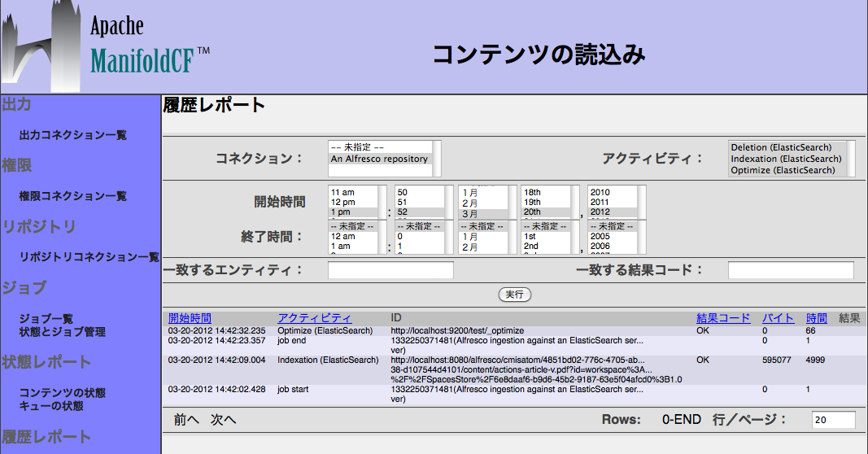Click the 行/ページ rows per page field
Viewport: 868px width, 454px height.
click(832, 420)
